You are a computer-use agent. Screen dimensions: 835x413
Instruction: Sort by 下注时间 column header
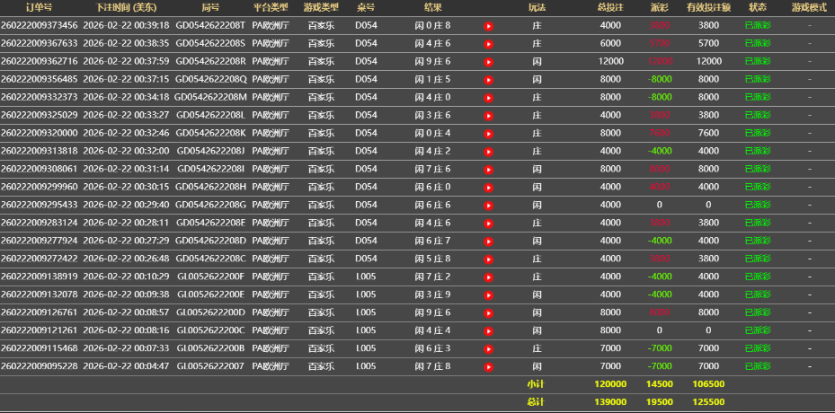(x=125, y=7)
